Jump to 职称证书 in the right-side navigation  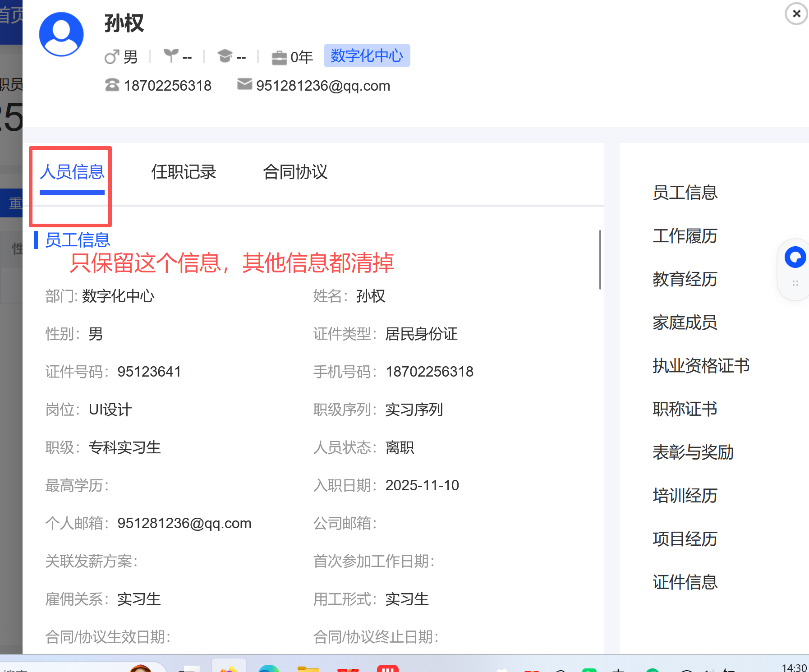point(685,409)
